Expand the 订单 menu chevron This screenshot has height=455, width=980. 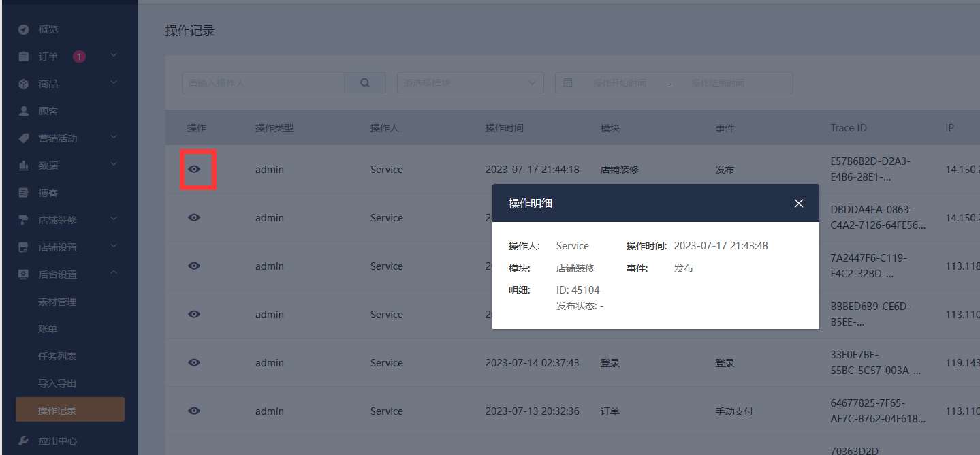(114, 55)
